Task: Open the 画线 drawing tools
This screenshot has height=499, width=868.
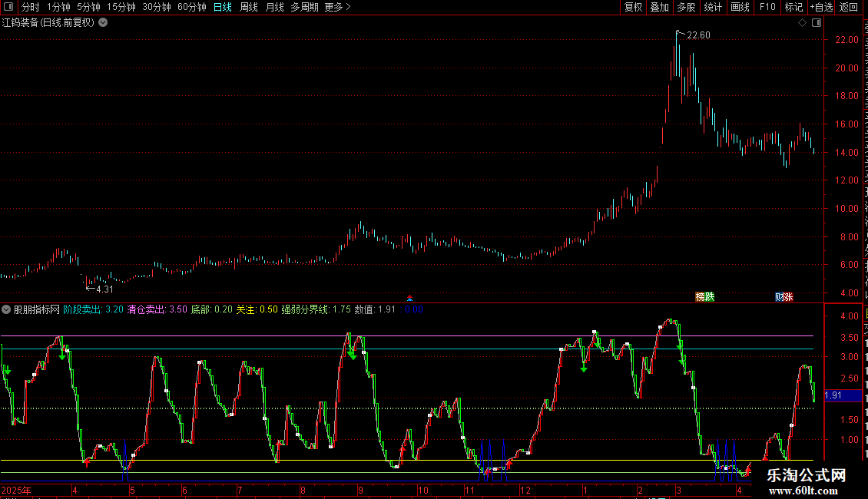Action: pyautogui.click(x=740, y=7)
